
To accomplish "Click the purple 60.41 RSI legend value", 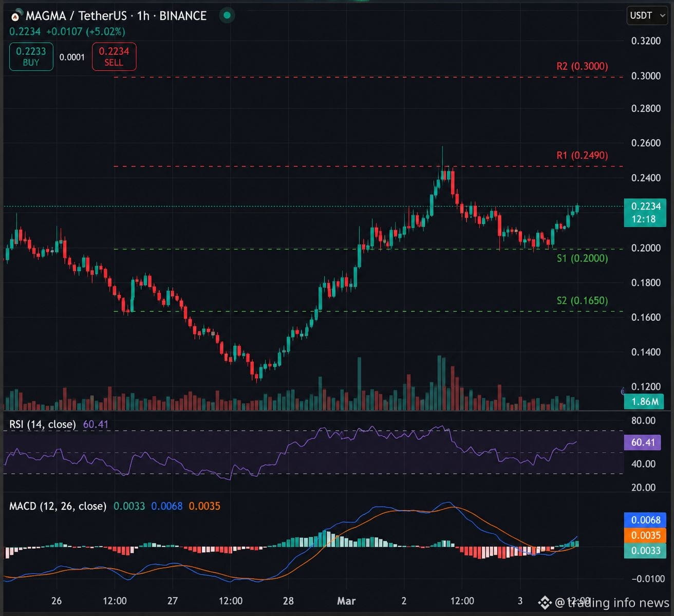I will 96,424.
